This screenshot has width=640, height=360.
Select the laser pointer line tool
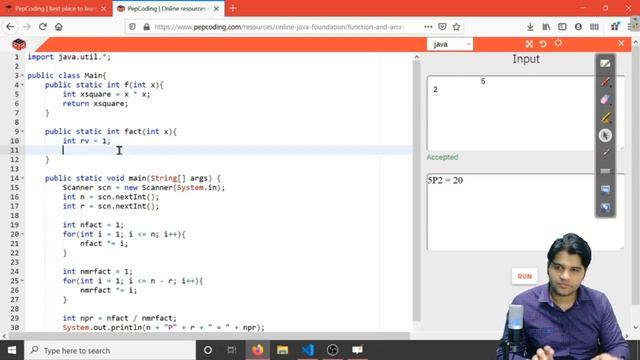(605, 153)
